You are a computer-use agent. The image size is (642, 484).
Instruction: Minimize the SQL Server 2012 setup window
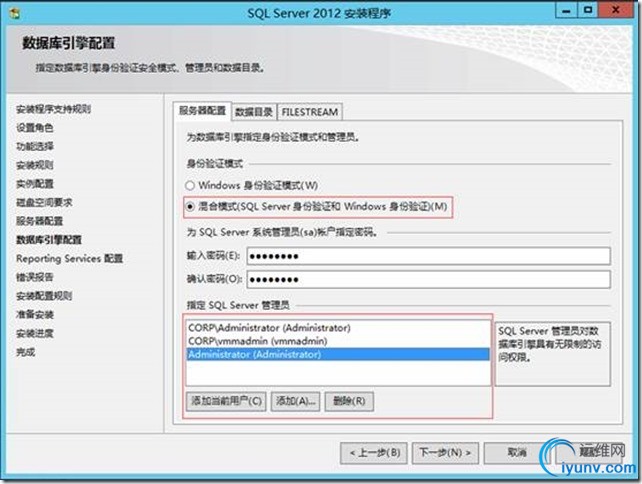click(x=566, y=10)
